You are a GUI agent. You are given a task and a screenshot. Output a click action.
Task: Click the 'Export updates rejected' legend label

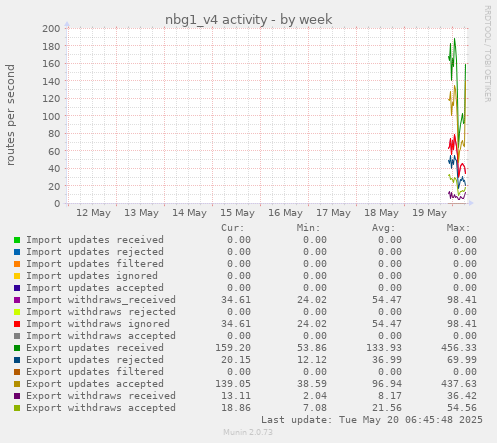tap(95, 360)
